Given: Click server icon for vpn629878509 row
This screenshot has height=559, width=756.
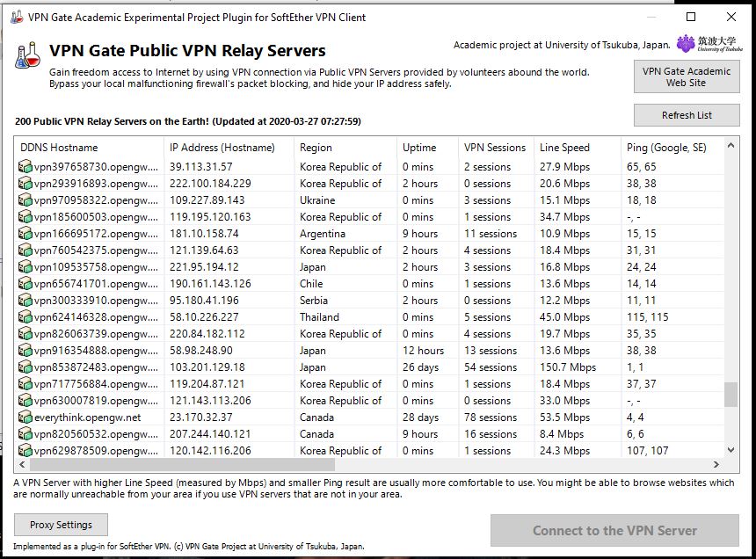Looking at the screenshot, I should coord(25,451).
